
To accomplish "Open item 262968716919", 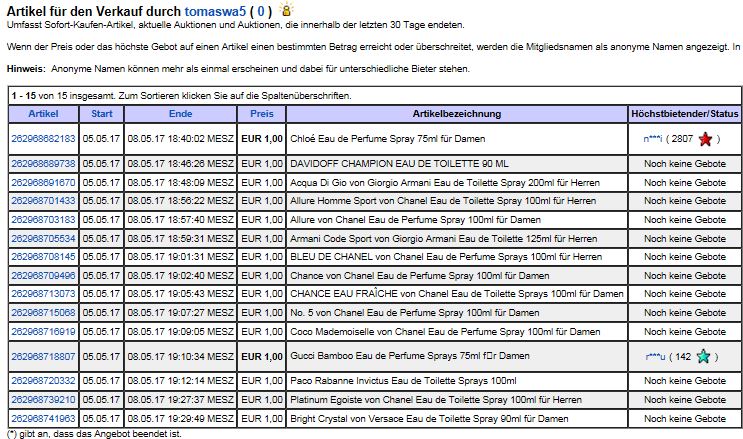I will 43,331.
